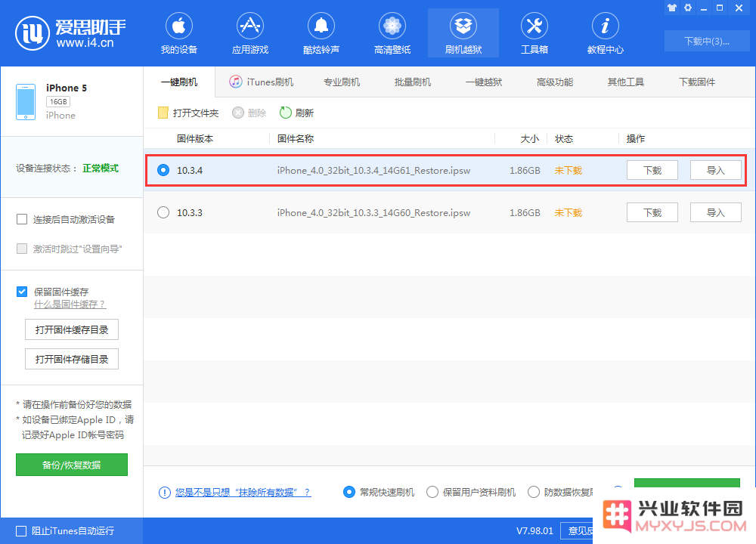Click 下载 for firmware 10.3.3
Viewport: 756px width, 544px height.
(x=652, y=212)
